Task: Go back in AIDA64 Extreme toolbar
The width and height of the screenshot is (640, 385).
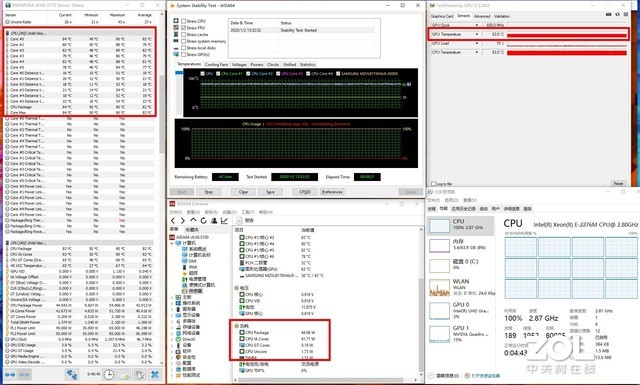Action: (173, 220)
